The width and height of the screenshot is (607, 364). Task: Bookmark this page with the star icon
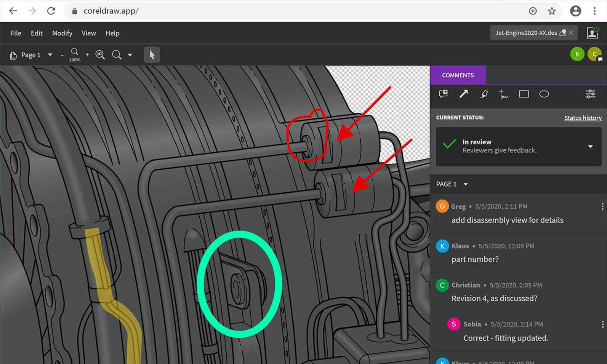[552, 11]
